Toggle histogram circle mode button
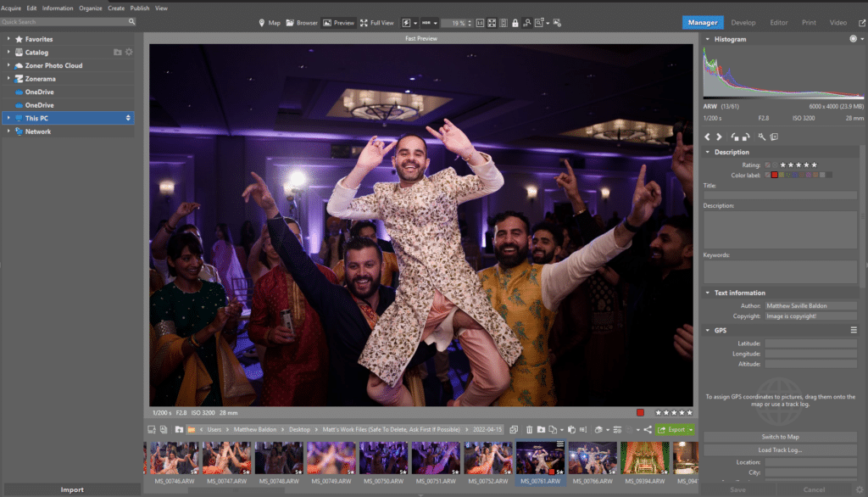Screen dimensions: 868x497 pos(853,39)
